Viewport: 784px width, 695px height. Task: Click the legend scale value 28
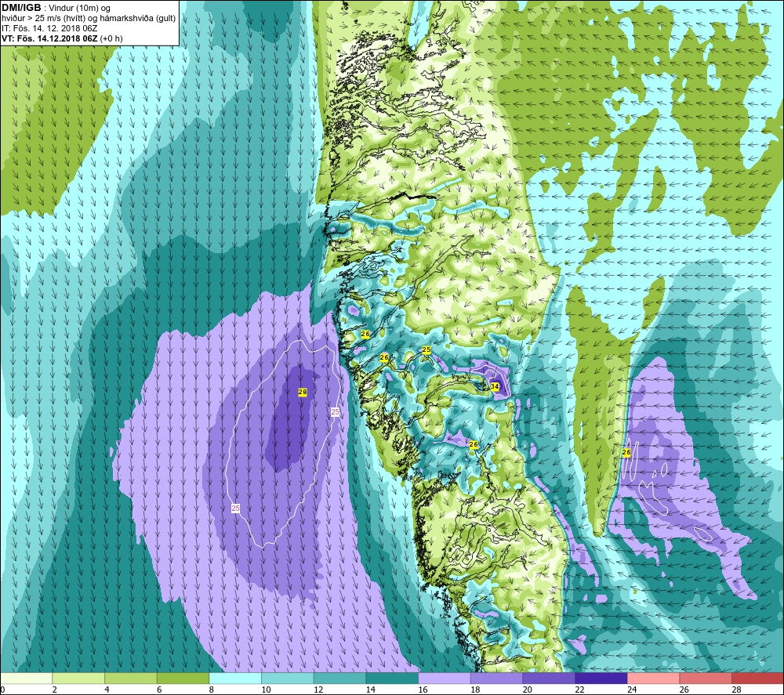tap(736, 690)
